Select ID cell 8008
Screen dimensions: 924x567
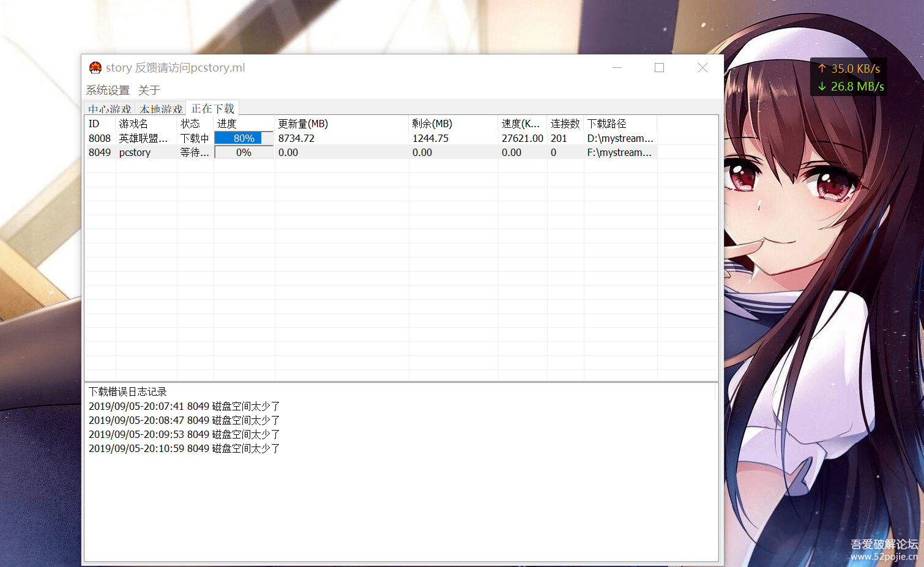pyautogui.click(x=100, y=138)
